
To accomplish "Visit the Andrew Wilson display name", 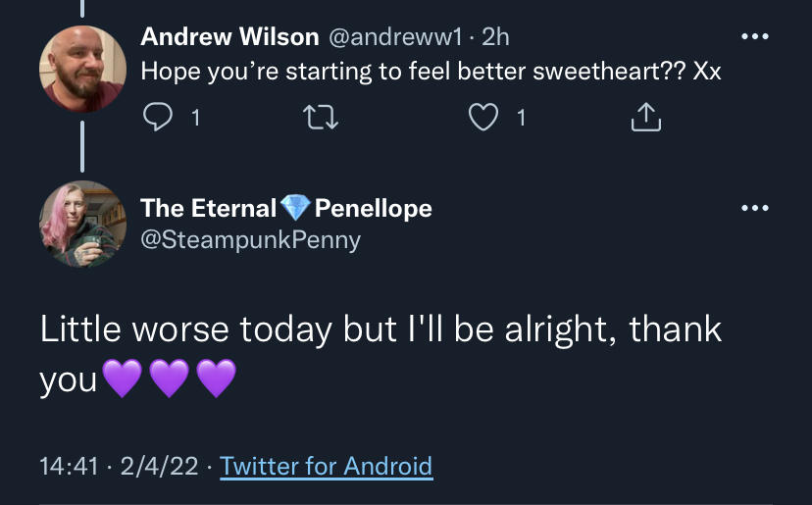I will tap(229, 37).
